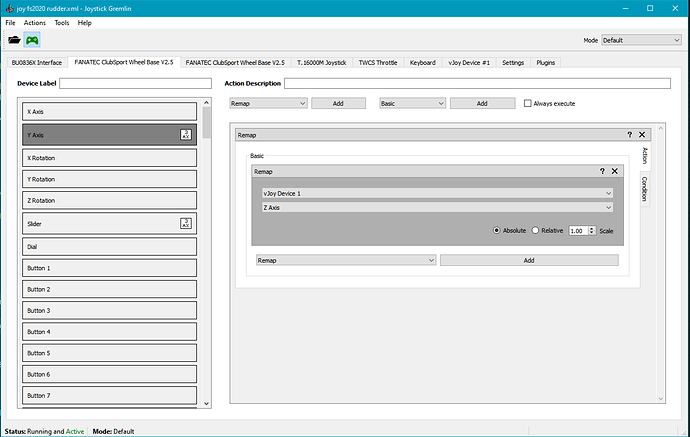Select the Absolute radio button

coord(497,230)
